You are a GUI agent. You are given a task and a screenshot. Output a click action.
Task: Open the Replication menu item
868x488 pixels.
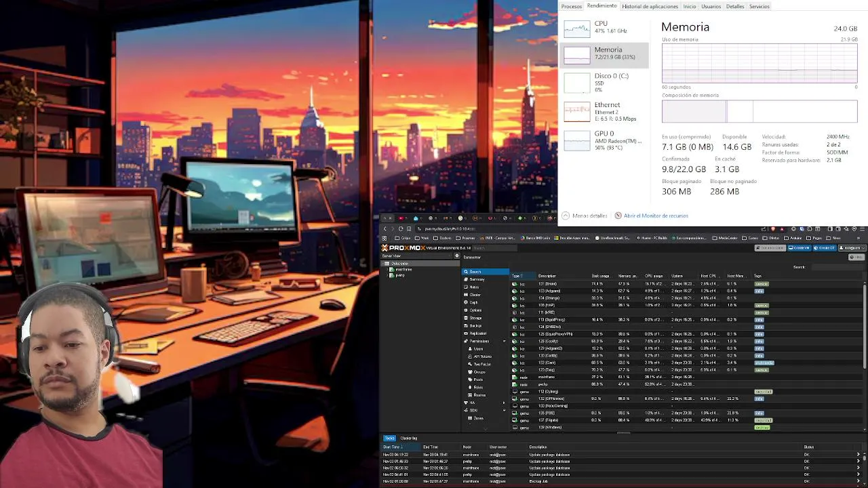pos(486,333)
